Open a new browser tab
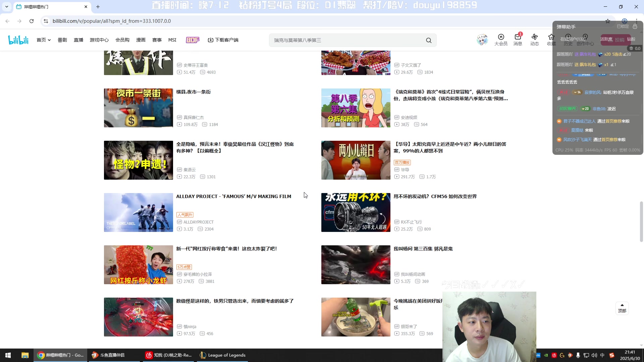 (98, 7)
